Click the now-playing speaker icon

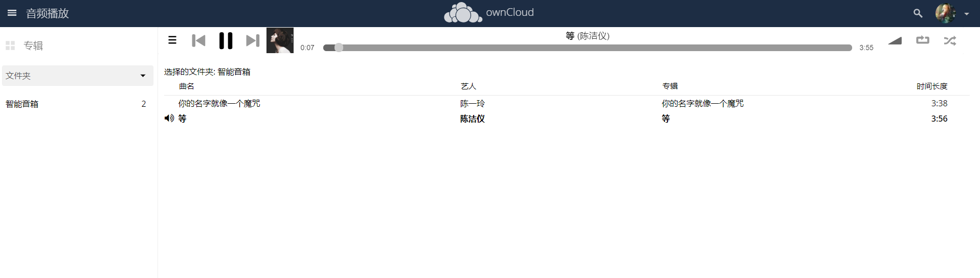[x=169, y=118]
